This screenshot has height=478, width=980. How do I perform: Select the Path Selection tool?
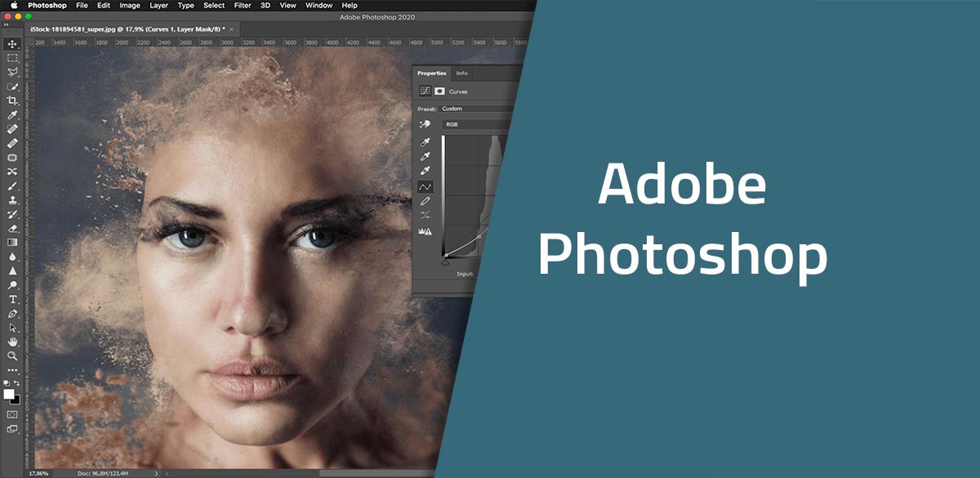click(12, 327)
